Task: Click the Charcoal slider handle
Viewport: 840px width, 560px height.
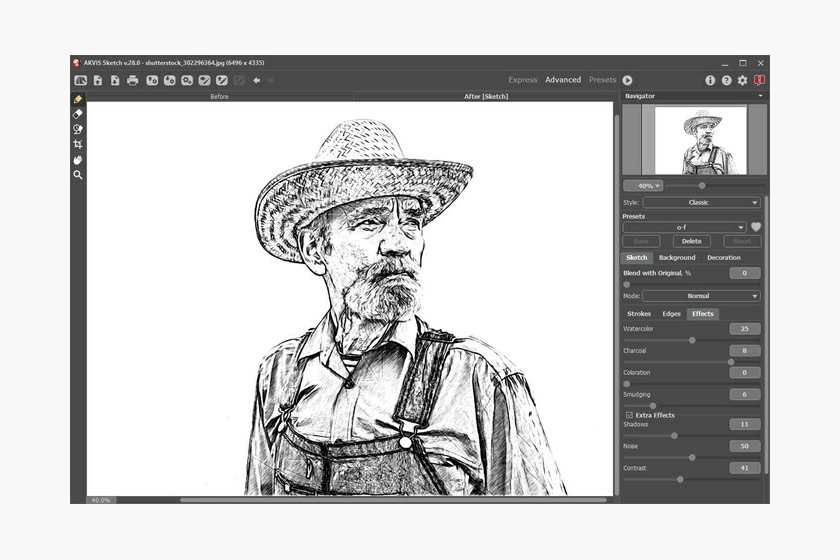Action: coord(731,362)
